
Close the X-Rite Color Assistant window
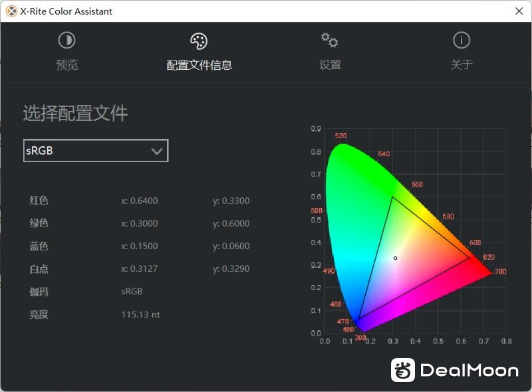point(519,11)
